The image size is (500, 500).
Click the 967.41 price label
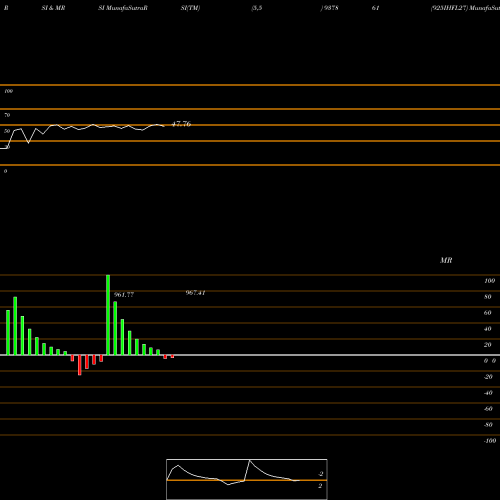195,293
